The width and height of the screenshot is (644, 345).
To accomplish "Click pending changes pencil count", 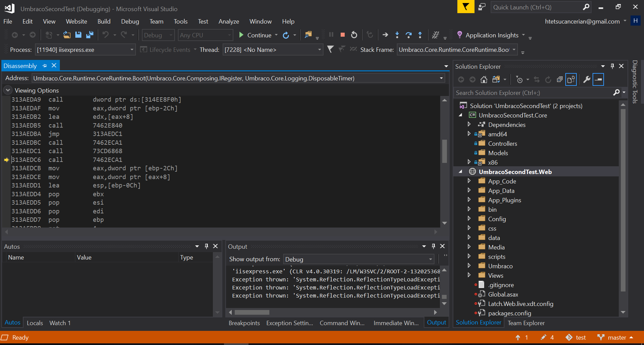I will click(x=547, y=337).
